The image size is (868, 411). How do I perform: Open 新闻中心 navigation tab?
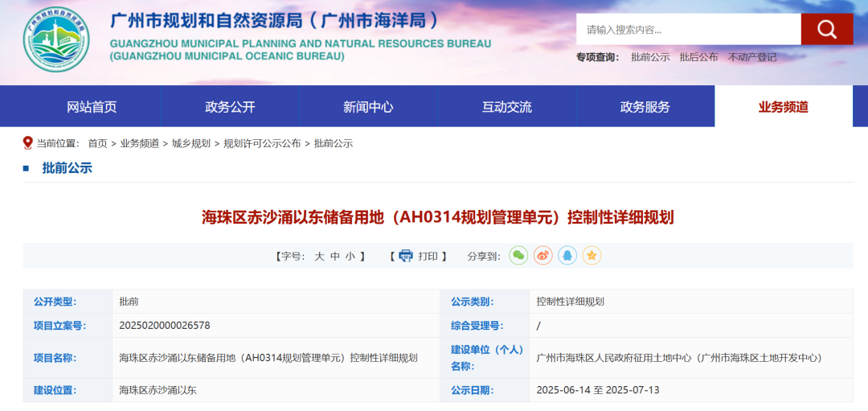(x=369, y=106)
